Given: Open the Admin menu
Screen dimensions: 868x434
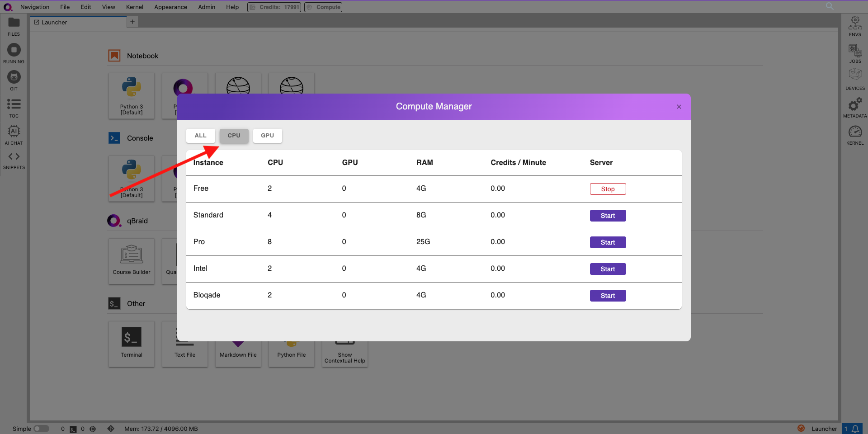Looking at the screenshot, I should (207, 7).
